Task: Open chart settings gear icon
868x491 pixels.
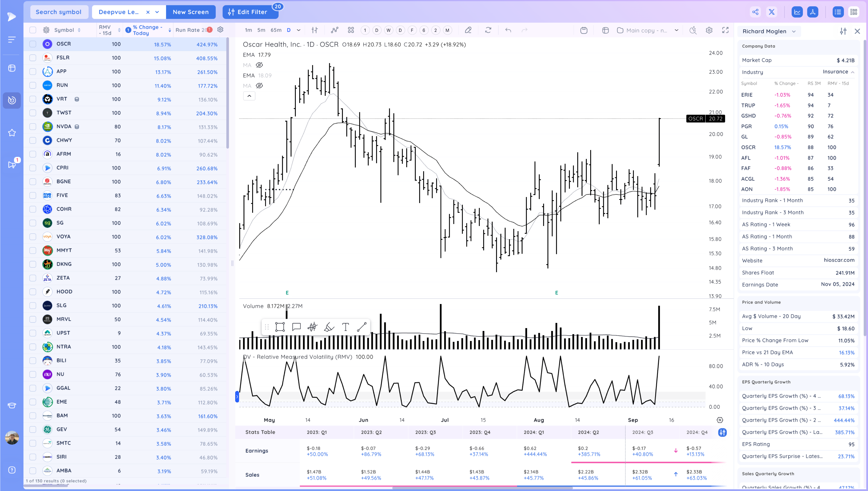Action: tap(709, 30)
